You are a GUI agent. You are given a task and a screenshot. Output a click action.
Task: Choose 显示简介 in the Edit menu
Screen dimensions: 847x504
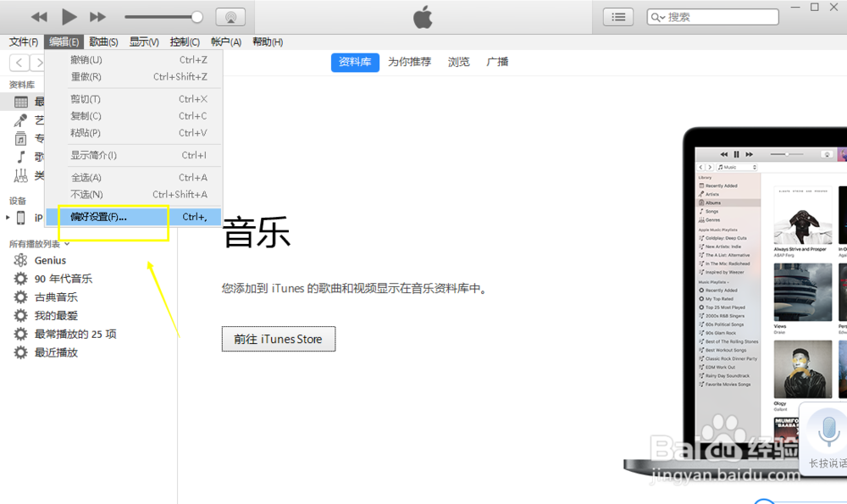tap(93, 155)
